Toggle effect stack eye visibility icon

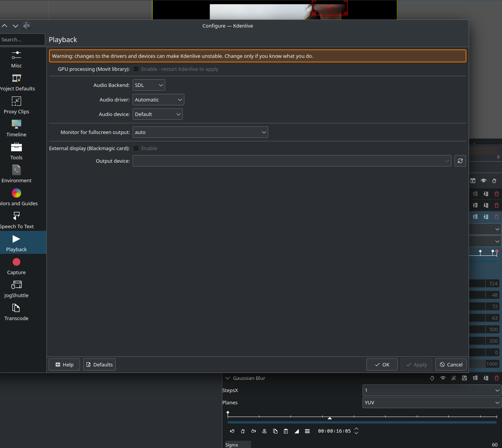point(484,181)
